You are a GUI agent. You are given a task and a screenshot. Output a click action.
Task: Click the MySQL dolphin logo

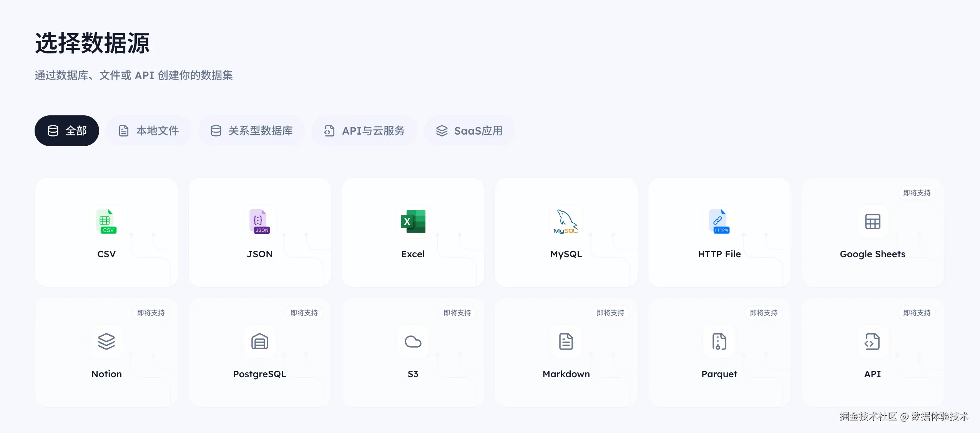pyautogui.click(x=566, y=221)
